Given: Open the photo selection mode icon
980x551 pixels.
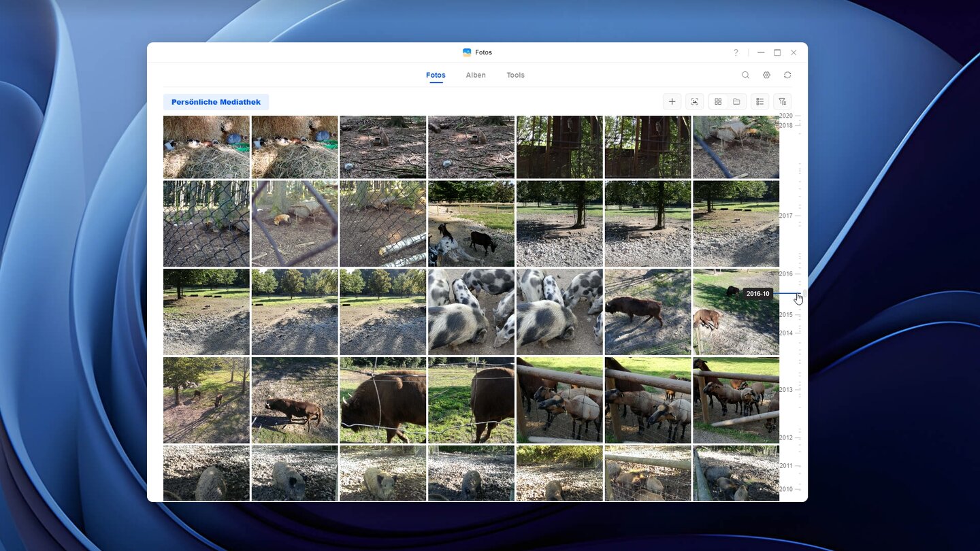Looking at the screenshot, I should click(x=694, y=102).
